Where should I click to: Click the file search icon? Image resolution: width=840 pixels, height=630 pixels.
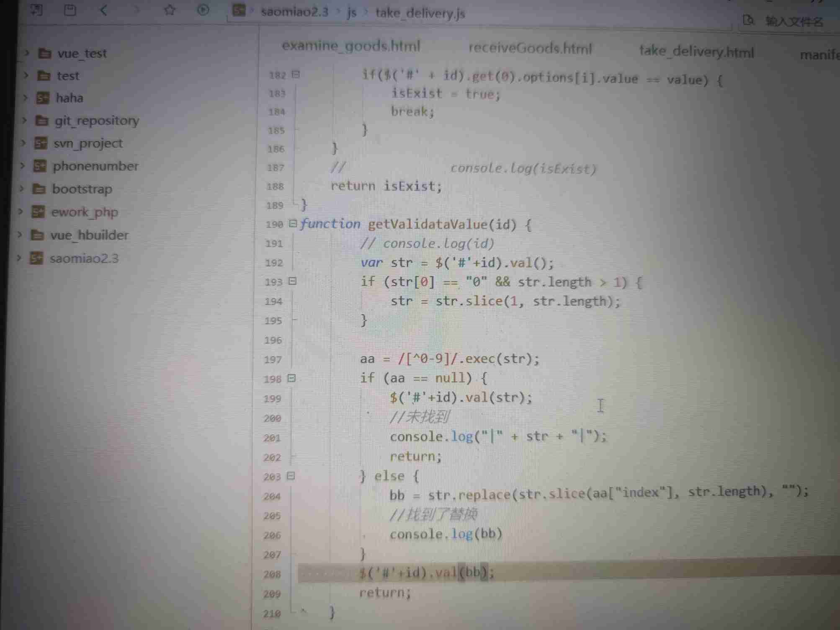coord(748,20)
